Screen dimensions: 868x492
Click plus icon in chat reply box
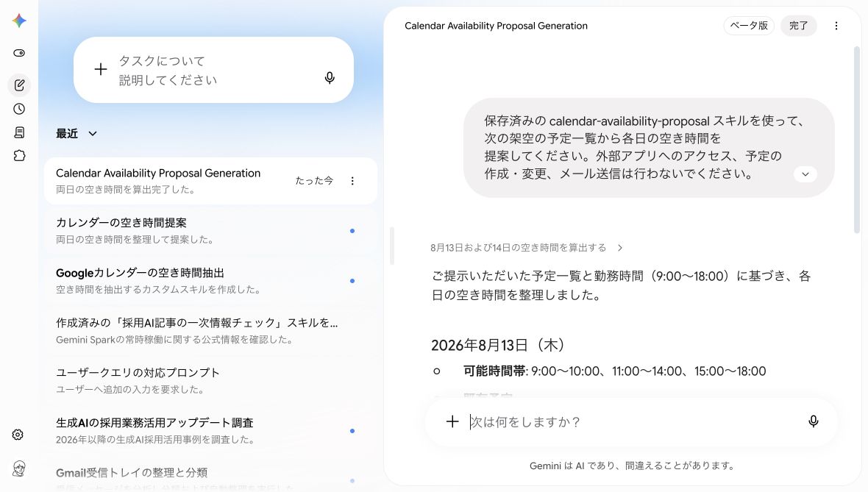(452, 421)
